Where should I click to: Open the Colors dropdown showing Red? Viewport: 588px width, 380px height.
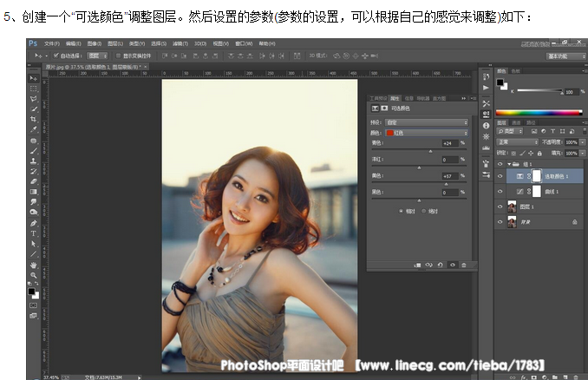coord(427,133)
